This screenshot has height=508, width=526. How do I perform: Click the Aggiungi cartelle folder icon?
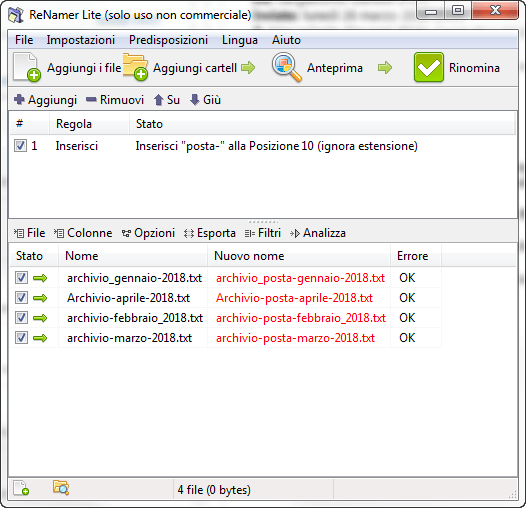(x=135, y=67)
